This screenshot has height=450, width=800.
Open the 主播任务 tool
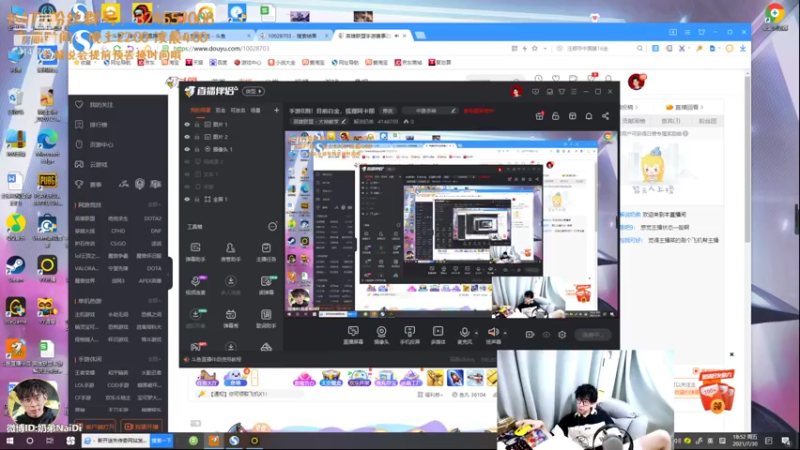coord(266,252)
